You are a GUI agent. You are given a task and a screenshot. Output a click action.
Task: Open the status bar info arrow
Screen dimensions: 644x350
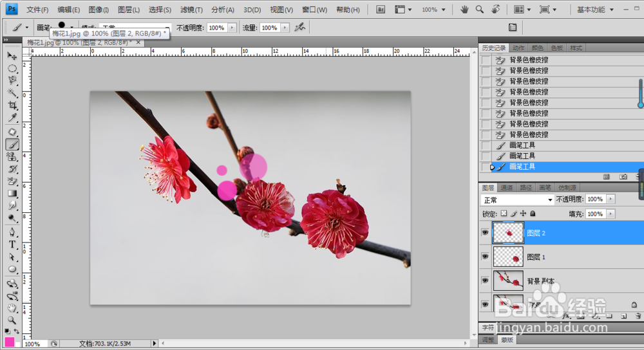click(x=155, y=343)
